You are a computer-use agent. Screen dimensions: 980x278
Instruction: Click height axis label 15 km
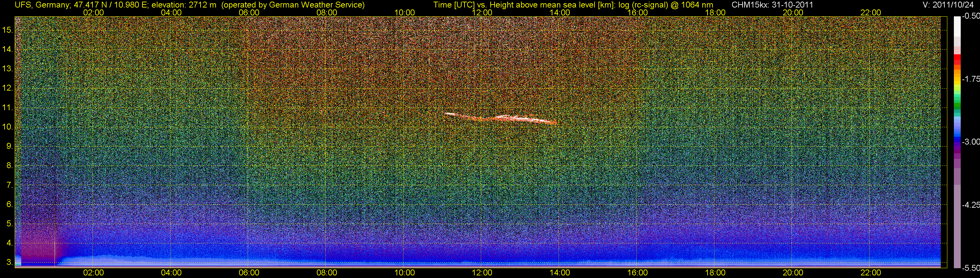pos(8,30)
